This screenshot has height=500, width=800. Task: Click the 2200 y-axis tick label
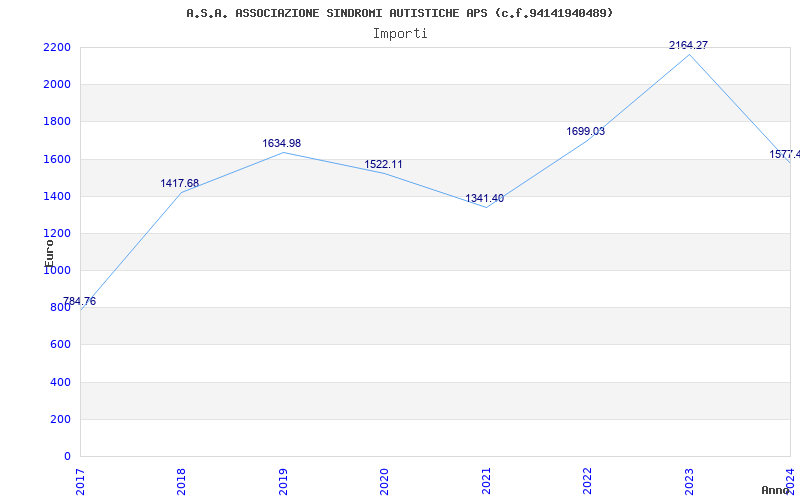pos(57,47)
